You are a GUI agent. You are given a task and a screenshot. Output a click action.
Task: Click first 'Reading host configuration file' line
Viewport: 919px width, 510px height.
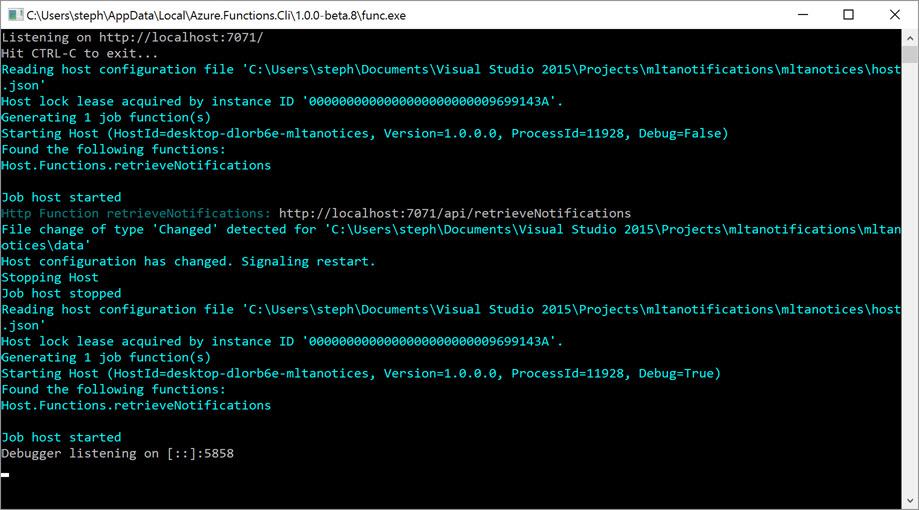coord(451,77)
